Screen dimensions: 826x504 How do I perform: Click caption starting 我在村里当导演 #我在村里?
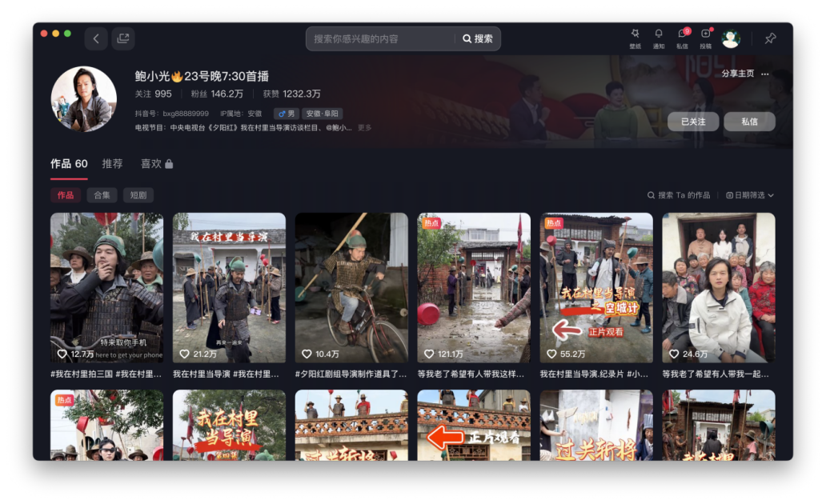(x=226, y=374)
